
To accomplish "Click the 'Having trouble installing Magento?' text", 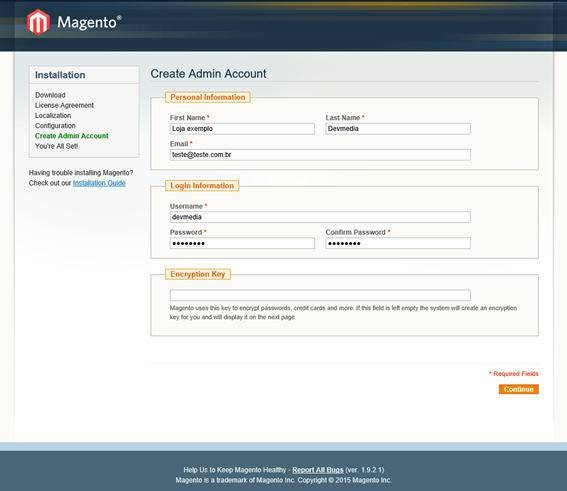I will tap(81, 173).
